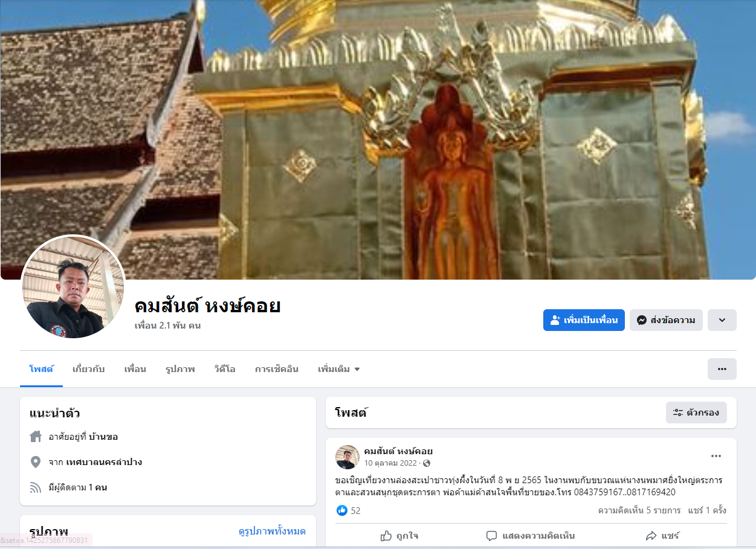Click the เพิ่มเป็นเพื่อน add friend button

(584, 320)
